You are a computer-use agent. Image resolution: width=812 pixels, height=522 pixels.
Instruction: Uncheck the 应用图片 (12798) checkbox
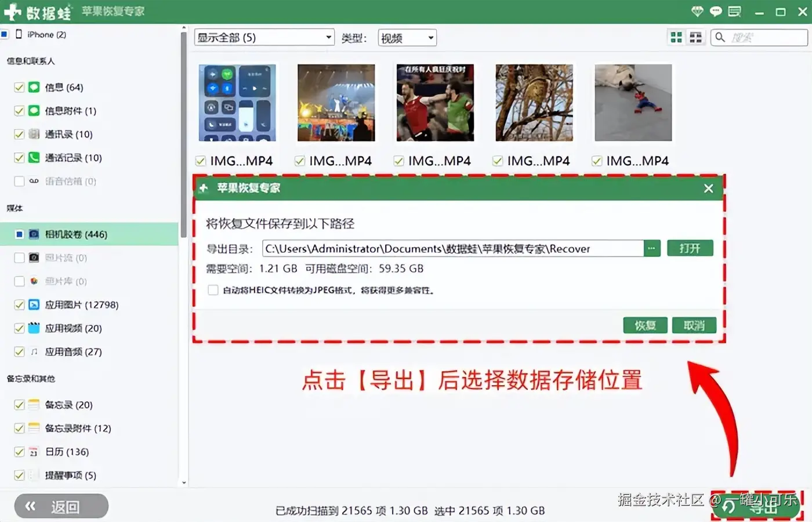19,304
